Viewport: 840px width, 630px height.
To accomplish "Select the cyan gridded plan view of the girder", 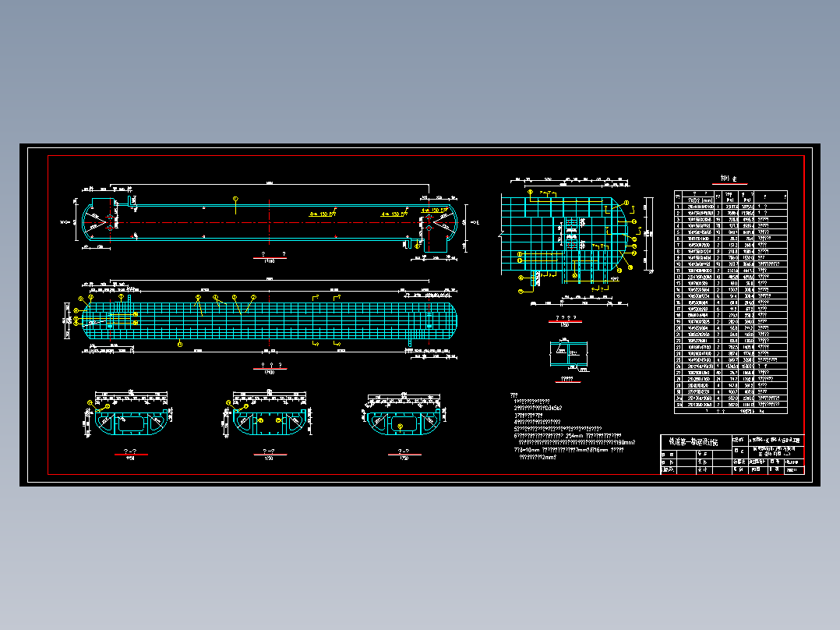I will pyautogui.click(x=270, y=321).
